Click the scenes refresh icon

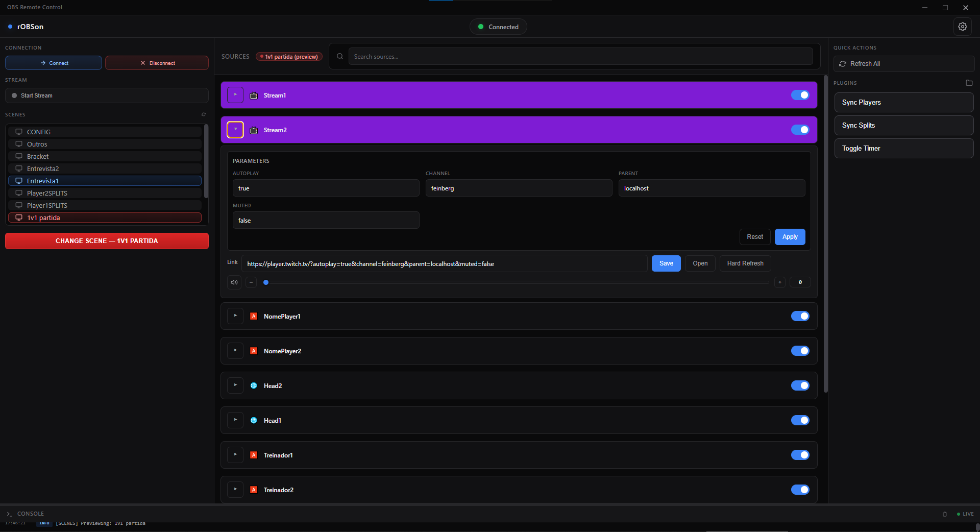(x=204, y=114)
